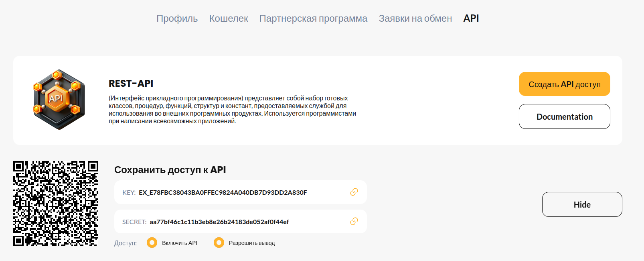This screenshot has width=644, height=261.
Task: Select the SECRET field aa77bf46... value
Action: 219,222
